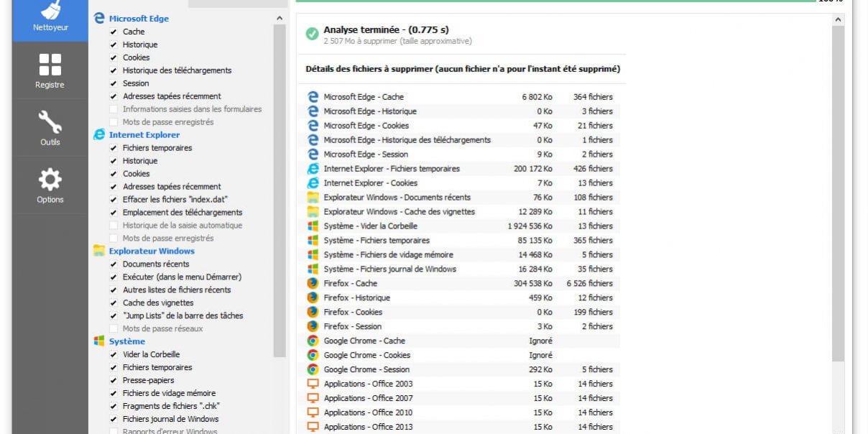
Task: Click Office icon beside Applications - Office 2003
Action: [x=313, y=384]
